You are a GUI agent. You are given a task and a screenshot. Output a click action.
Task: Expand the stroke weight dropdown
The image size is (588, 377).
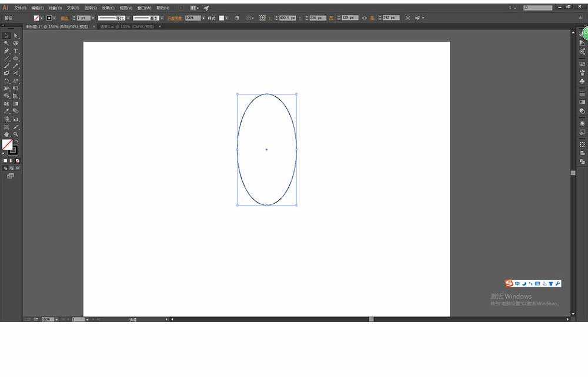point(93,18)
